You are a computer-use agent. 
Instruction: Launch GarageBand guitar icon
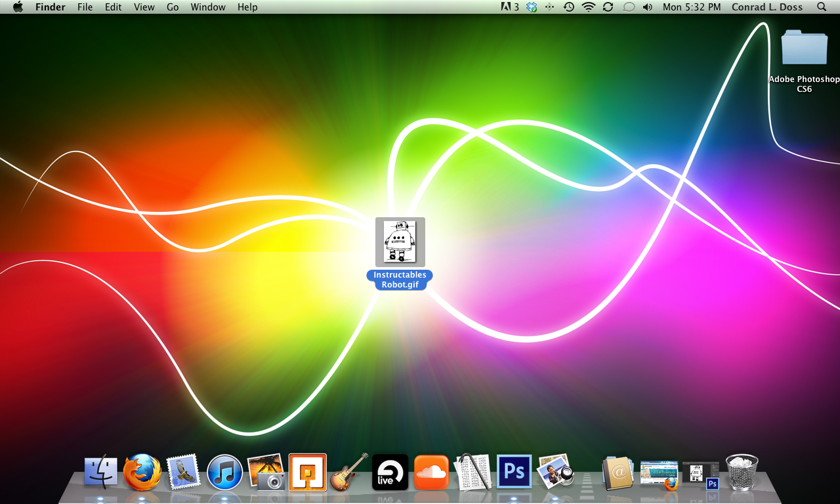348,472
